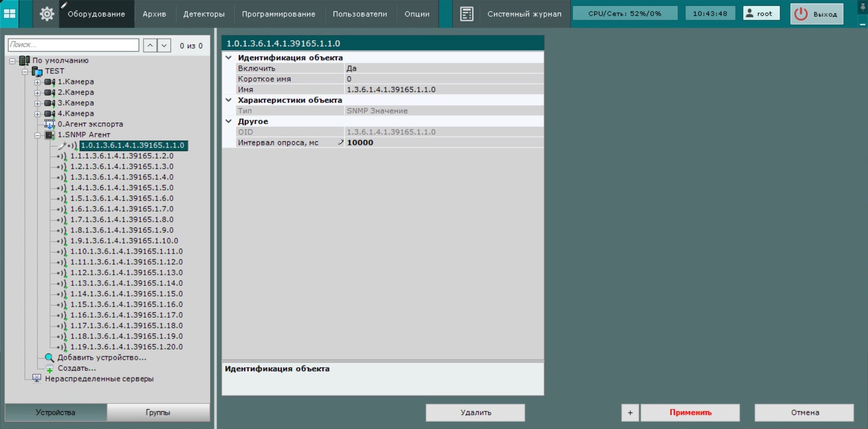Collapse the Характеристики объекта section
The width and height of the screenshot is (868, 429).
click(228, 100)
